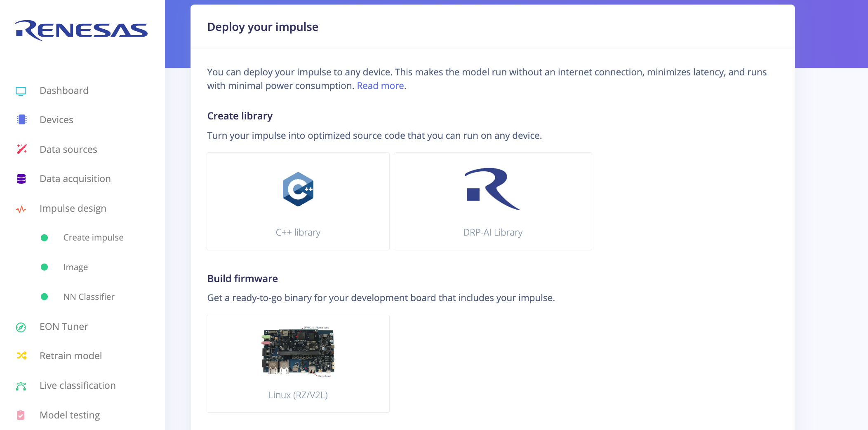Go to Devices in the sidebar
868x430 pixels.
(56, 120)
